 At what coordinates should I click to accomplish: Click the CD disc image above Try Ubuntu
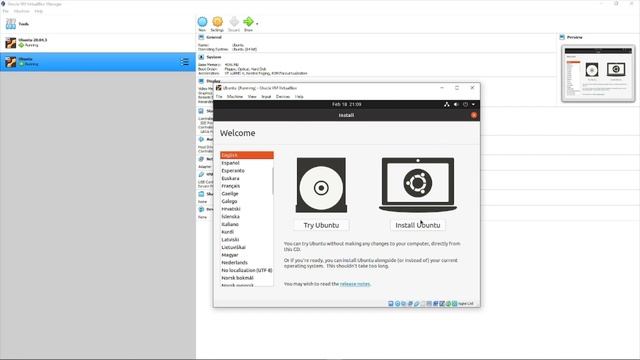321,185
